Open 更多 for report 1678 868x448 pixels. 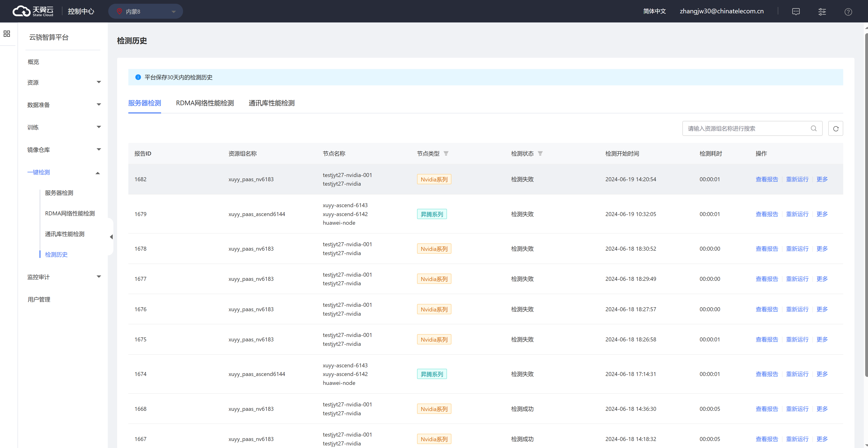822,249
